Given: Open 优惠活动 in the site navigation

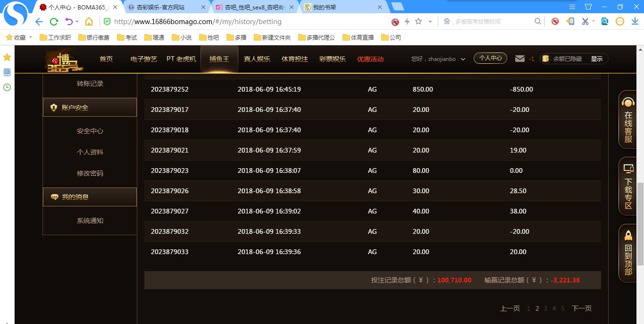Looking at the screenshot, I should (370, 59).
